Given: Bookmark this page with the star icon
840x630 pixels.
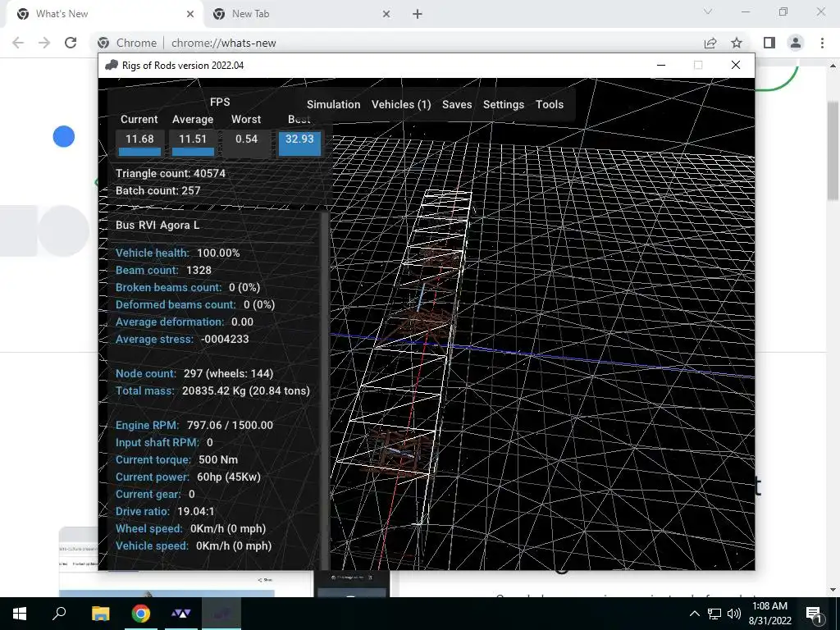Looking at the screenshot, I should click(737, 43).
